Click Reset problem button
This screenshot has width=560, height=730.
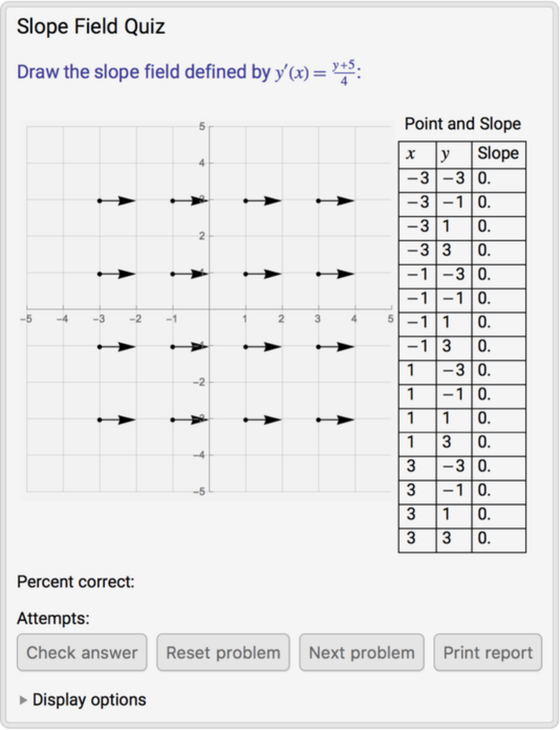[x=223, y=652]
